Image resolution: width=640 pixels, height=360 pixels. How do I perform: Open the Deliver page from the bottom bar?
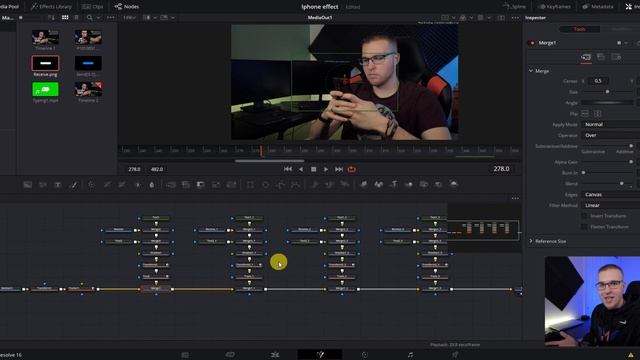[455, 355]
